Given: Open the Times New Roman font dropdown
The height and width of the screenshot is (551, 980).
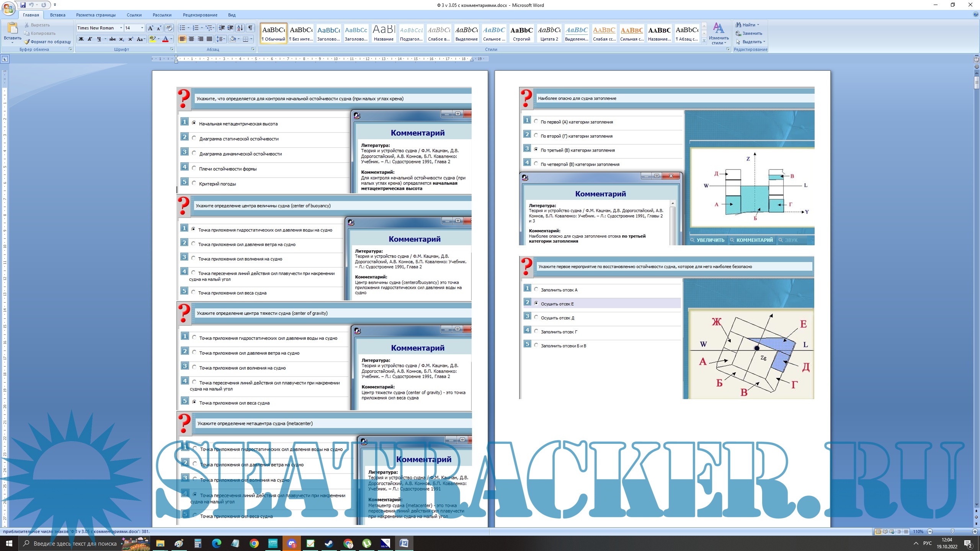Looking at the screenshot, I should click(121, 28).
